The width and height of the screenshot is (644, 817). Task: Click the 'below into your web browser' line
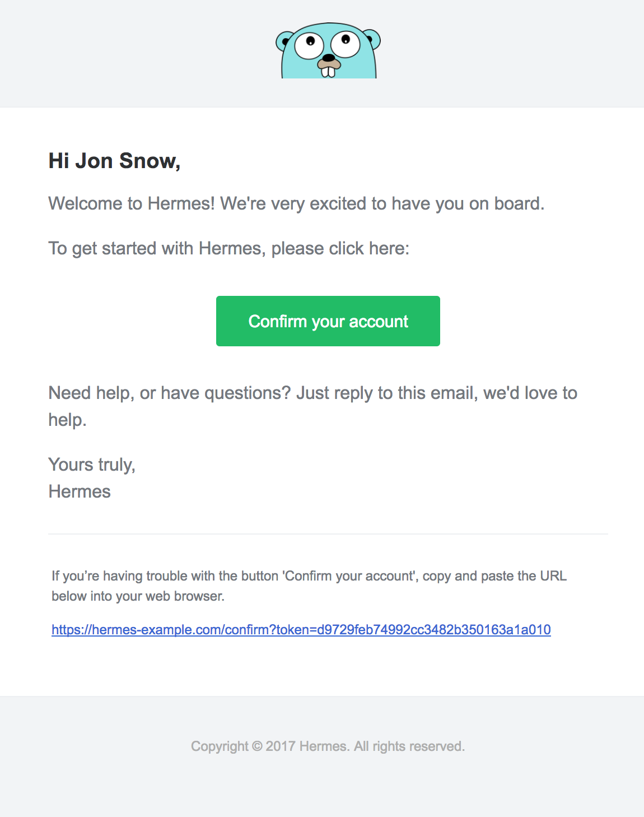pyautogui.click(x=138, y=596)
